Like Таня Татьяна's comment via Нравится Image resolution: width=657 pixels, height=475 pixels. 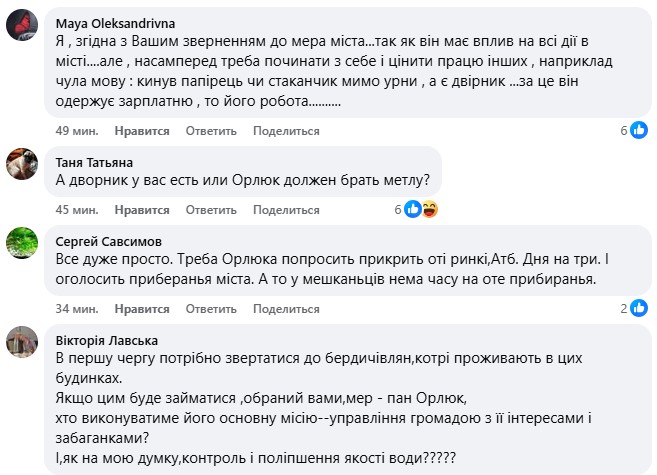point(141,210)
